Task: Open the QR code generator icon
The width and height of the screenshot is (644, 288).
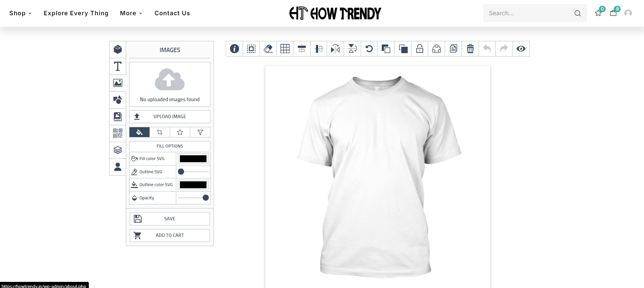Action: tap(118, 133)
